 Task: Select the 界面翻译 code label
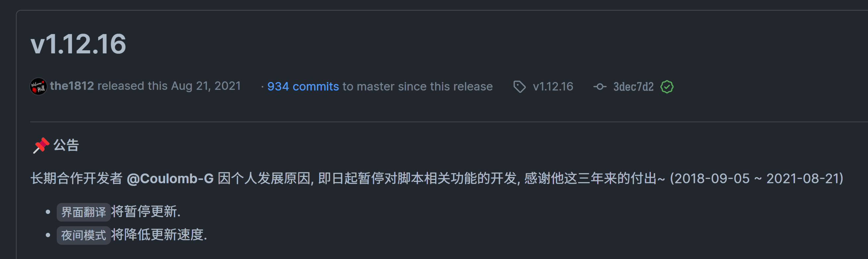83,212
